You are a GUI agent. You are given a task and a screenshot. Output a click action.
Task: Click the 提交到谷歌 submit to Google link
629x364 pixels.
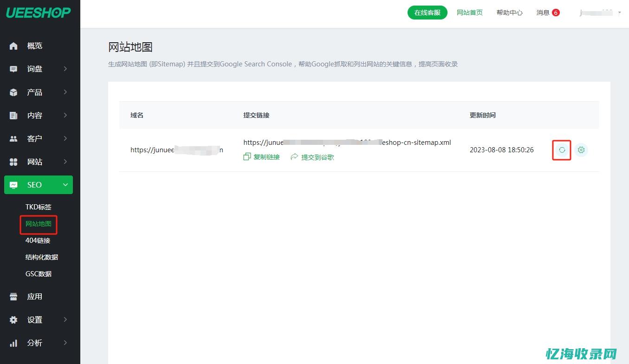coord(318,157)
